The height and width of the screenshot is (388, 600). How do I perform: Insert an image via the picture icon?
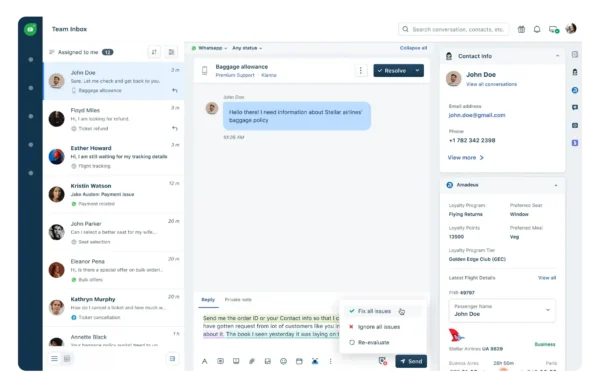pyautogui.click(x=267, y=361)
